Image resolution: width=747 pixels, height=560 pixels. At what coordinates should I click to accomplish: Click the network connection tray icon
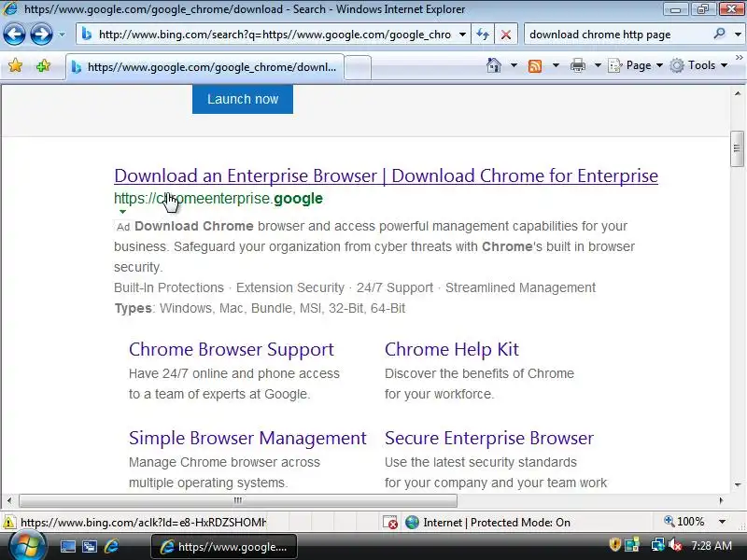(657, 544)
